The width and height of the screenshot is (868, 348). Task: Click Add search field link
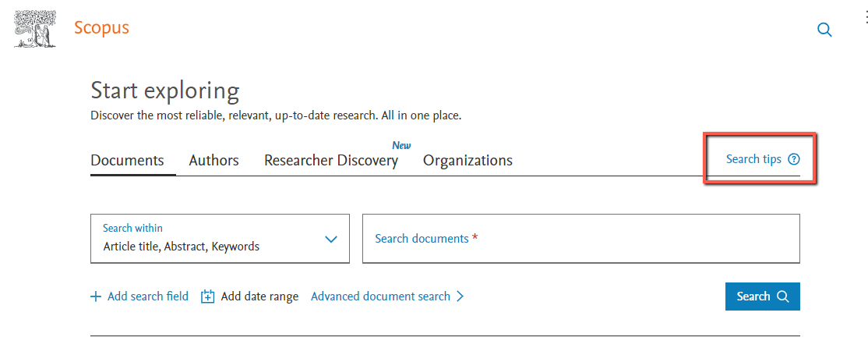point(139,297)
